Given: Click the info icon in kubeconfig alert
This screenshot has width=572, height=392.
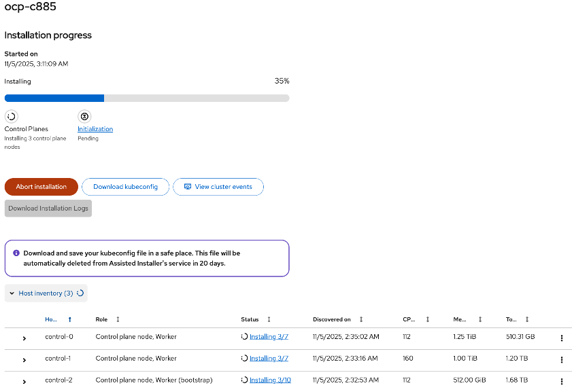Looking at the screenshot, I should [x=16, y=253].
